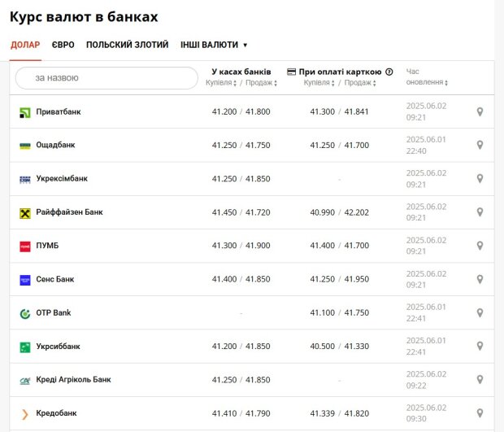504x432 pixels.
Task: Open the Укрексімбанк bank link
Action: [x=62, y=178]
